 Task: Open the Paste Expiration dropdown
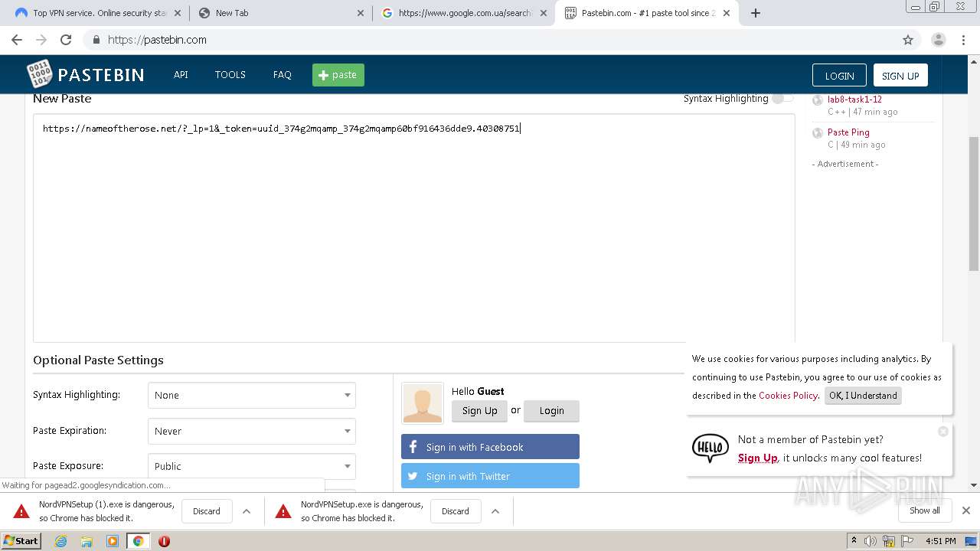[252, 431]
